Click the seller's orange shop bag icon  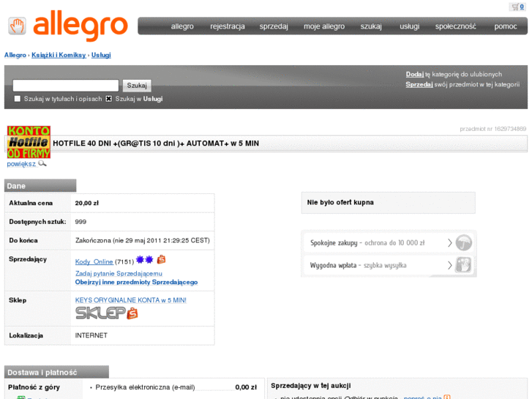pyautogui.click(x=162, y=259)
